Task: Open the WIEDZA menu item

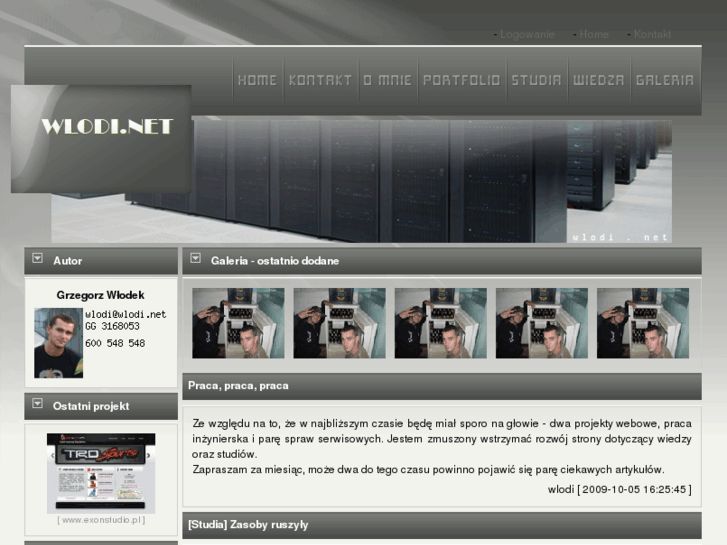Action: 599,80
